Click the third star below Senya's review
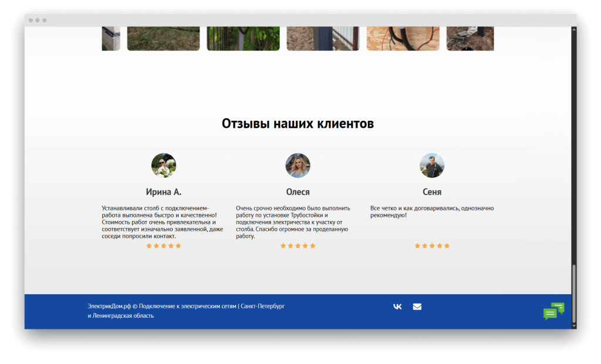The image size is (601, 364). (432, 246)
